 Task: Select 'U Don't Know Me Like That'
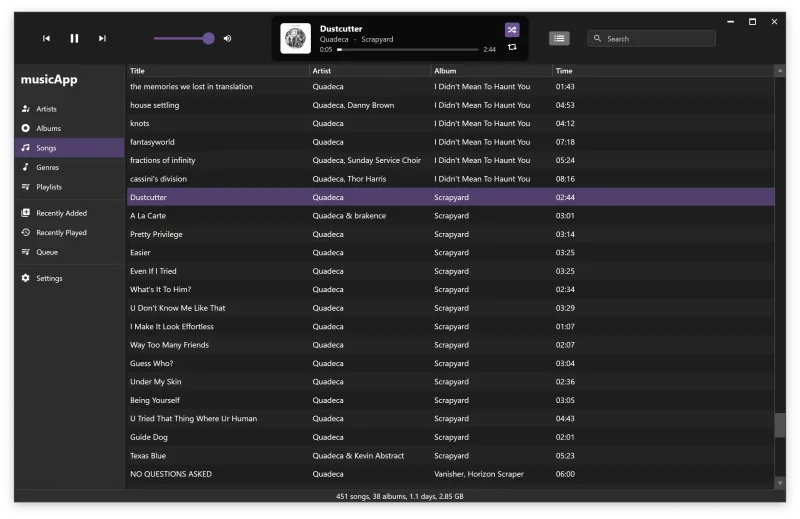click(x=451, y=308)
